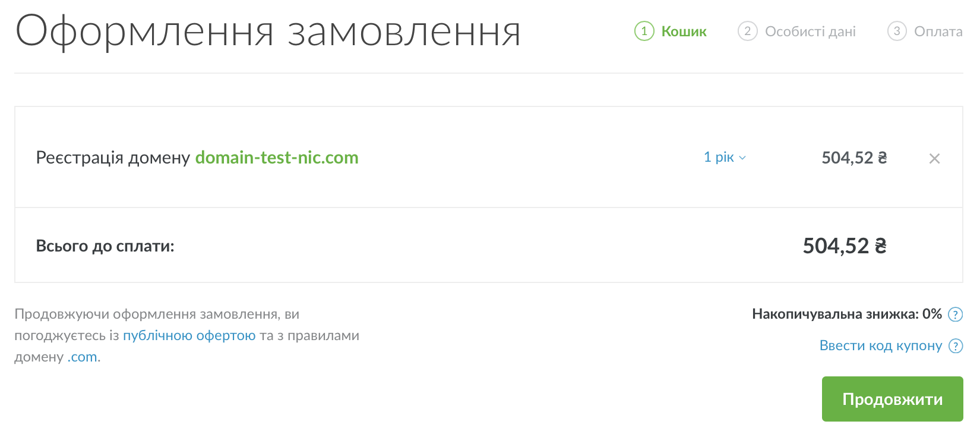Remove the domain registration from the cart
Viewport: 980px width, 440px height.
tap(934, 159)
